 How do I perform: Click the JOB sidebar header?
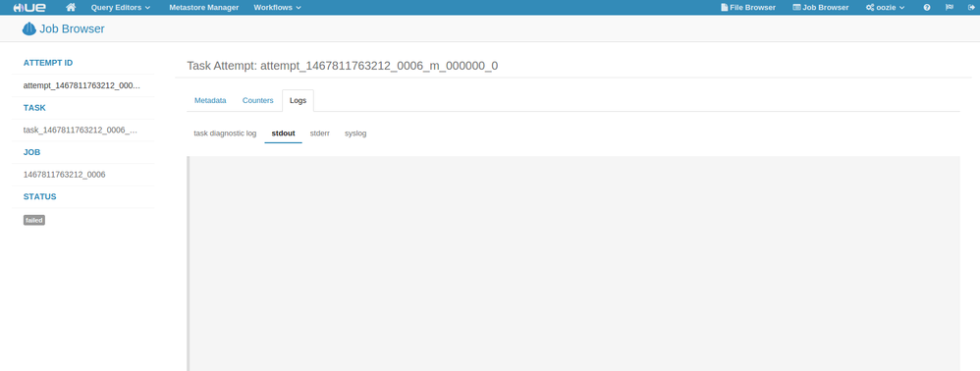[32, 152]
